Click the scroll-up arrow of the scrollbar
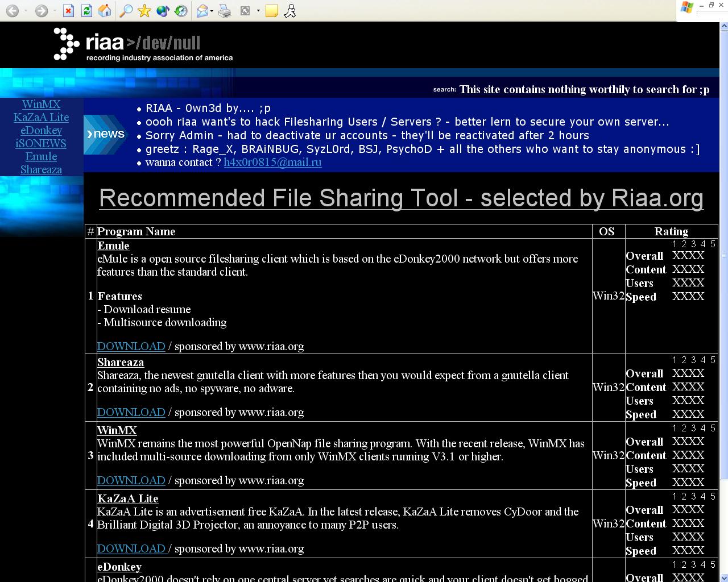 click(724, 26)
